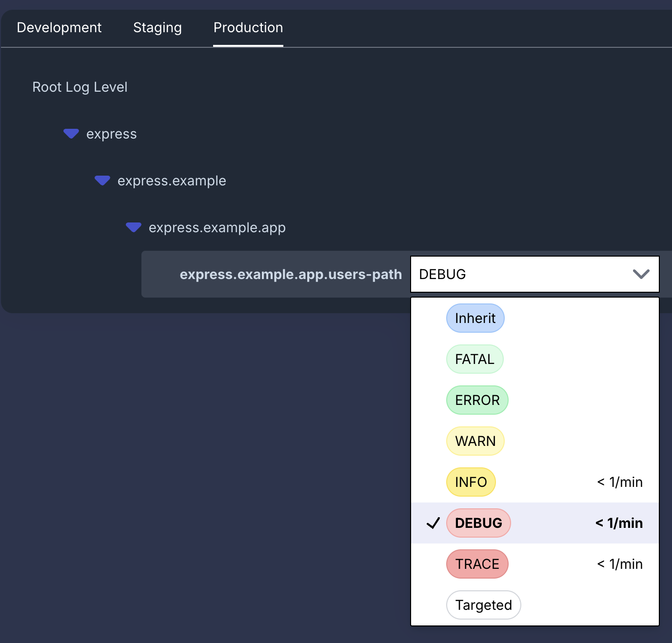Image resolution: width=672 pixels, height=643 pixels.
Task: Collapse the express.example node arrow
Action: pyautogui.click(x=102, y=181)
